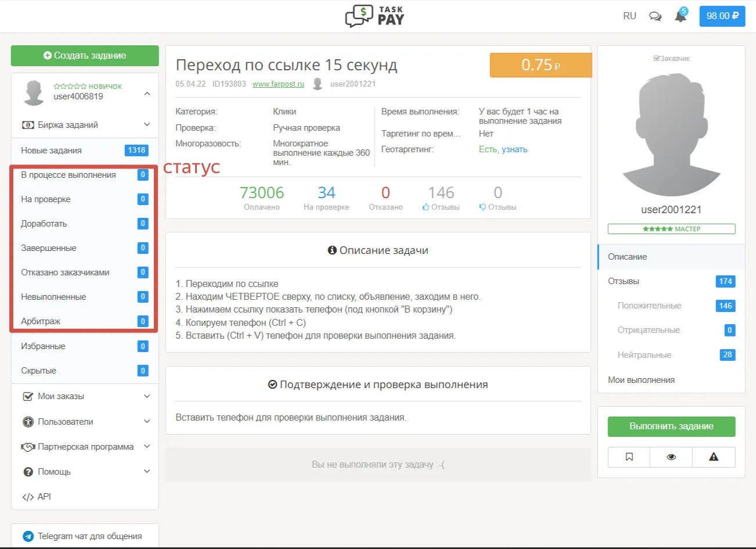The height and width of the screenshot is (549, 756).
Task: Open Скрытые sidebar item
Action: [x=85, y=371]
